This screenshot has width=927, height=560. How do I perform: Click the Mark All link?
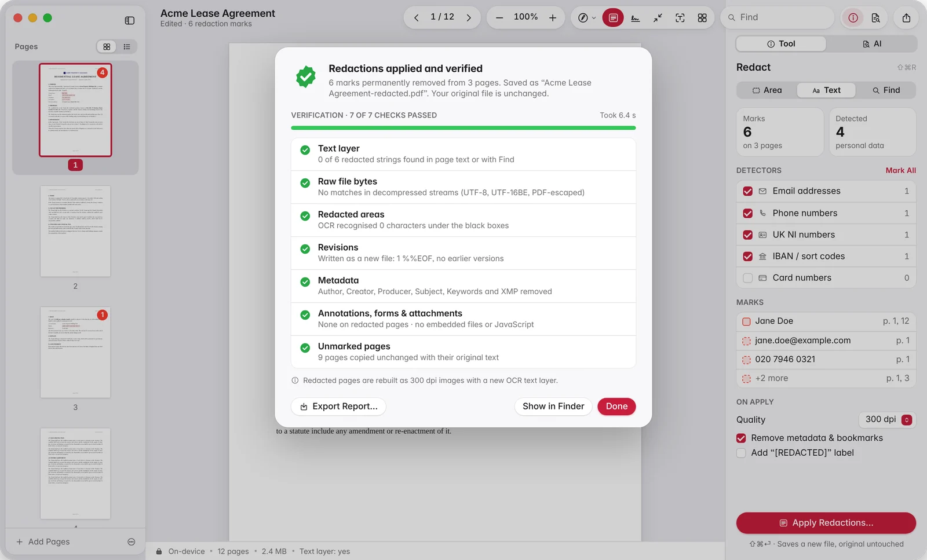900,170
